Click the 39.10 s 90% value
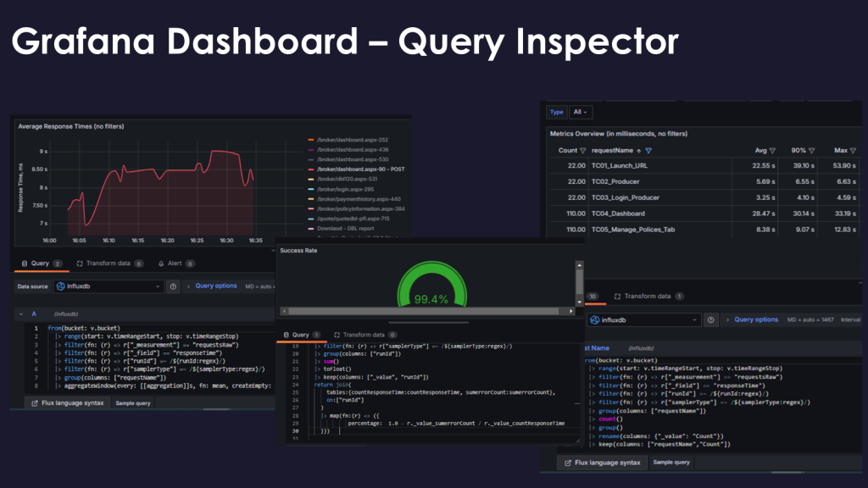Image resolution: width=868 pixels, height=488 pixels. [804, 165]
